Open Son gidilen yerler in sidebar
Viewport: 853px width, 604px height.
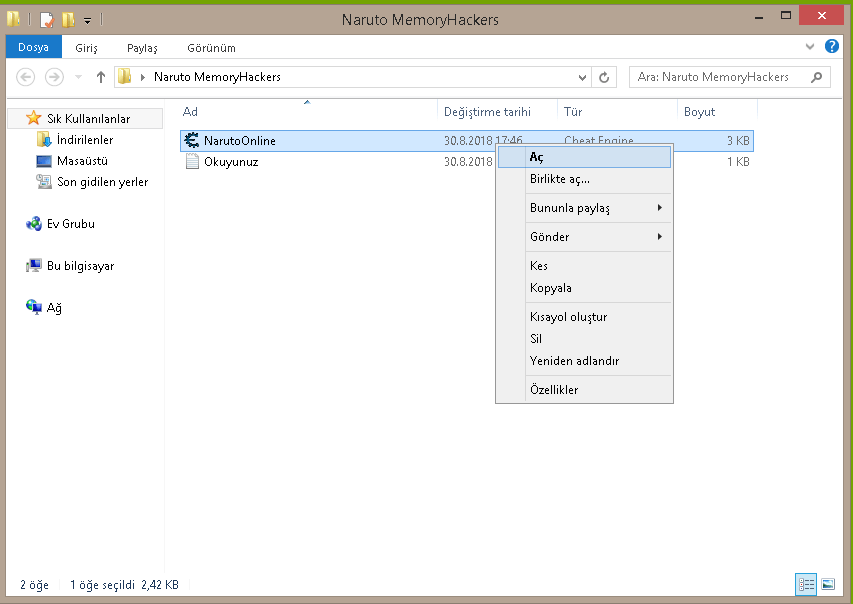coord(102,182)
